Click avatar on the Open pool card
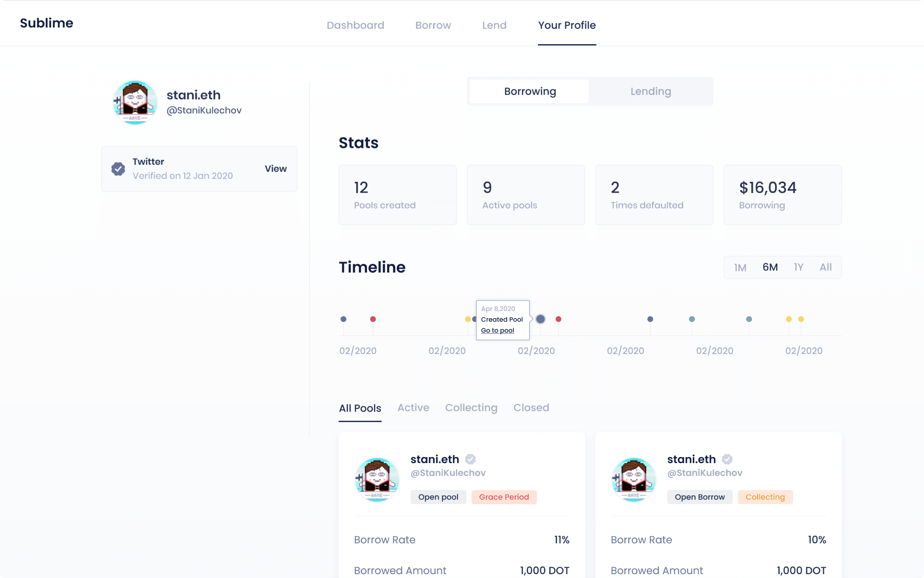This screenshot has height=578, width=924. (377, 480)
